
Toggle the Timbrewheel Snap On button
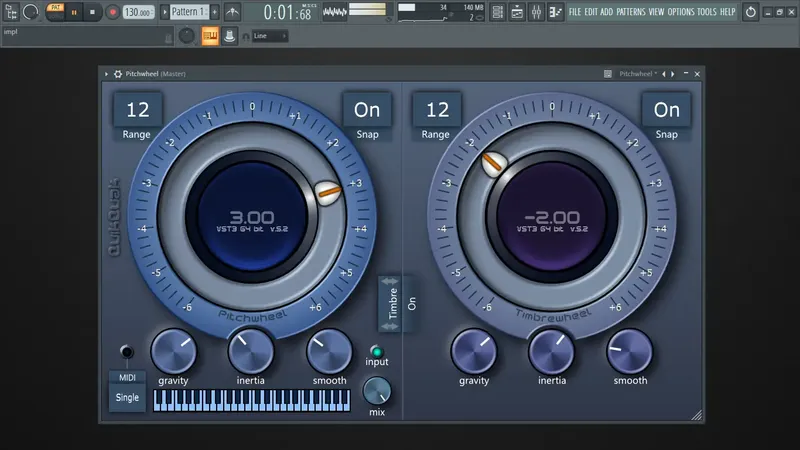[x=666, y=110]
